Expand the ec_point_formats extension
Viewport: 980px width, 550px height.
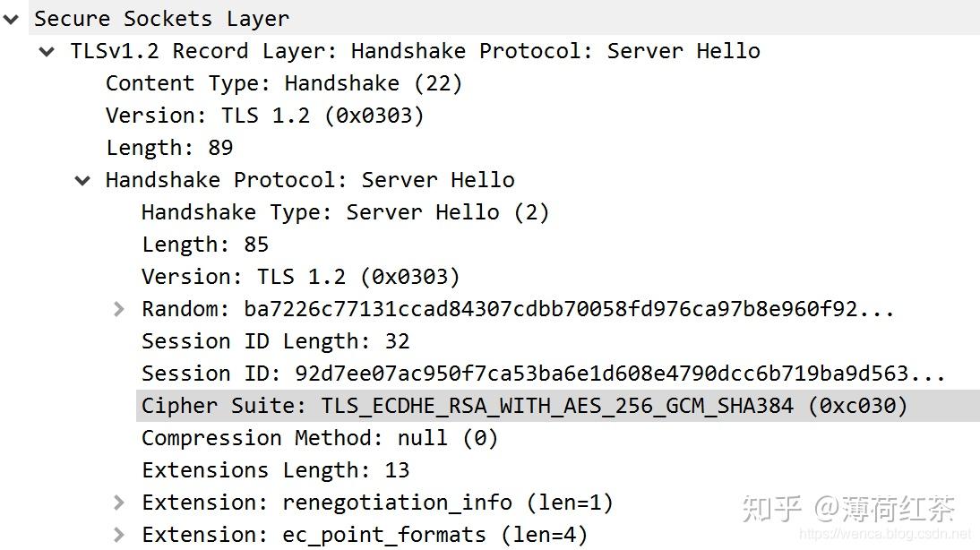point(118,534)
